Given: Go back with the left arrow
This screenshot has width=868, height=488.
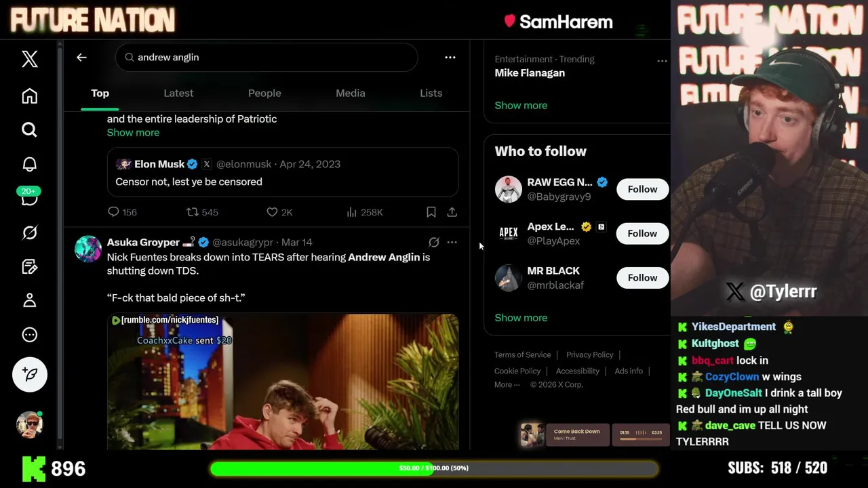Looking at the screenshot, I should tap(81, 58).
